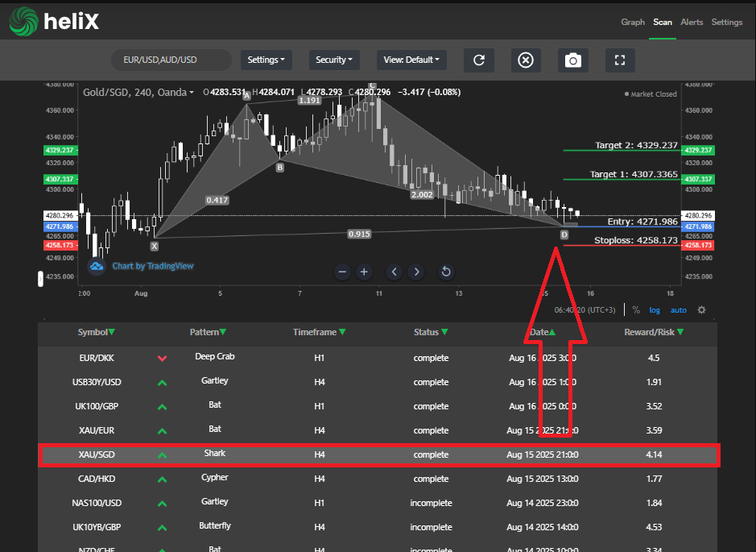Toggle auto scale on chart
Image resolution: width=756 pixels, height=552 pixels.
click(679, 310)
